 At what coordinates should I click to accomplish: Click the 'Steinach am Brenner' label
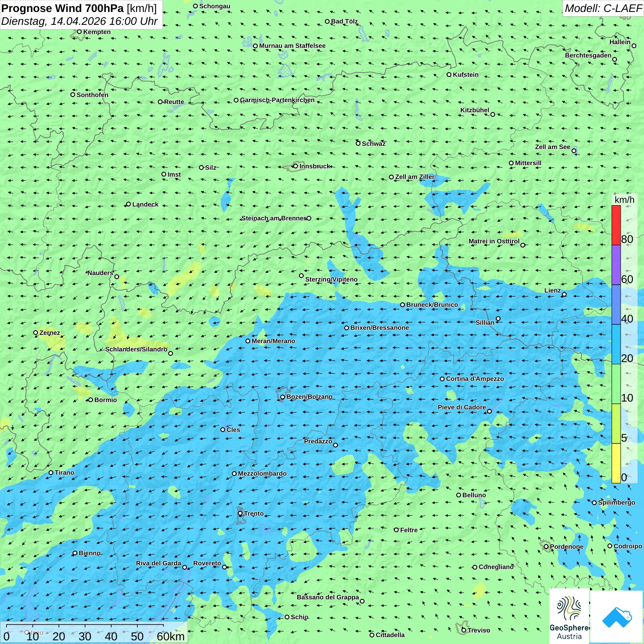274,218
